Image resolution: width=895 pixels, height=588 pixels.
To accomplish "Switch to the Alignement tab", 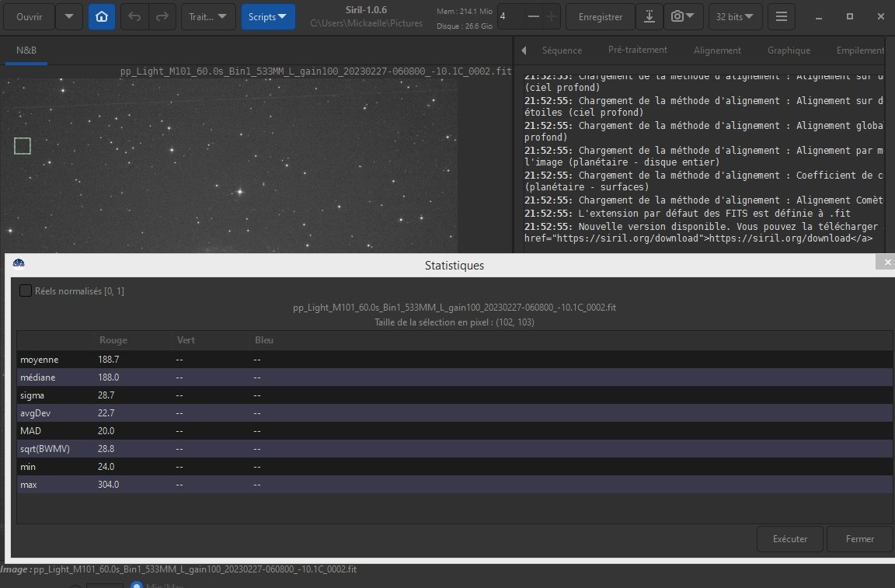I will point(718,50).
